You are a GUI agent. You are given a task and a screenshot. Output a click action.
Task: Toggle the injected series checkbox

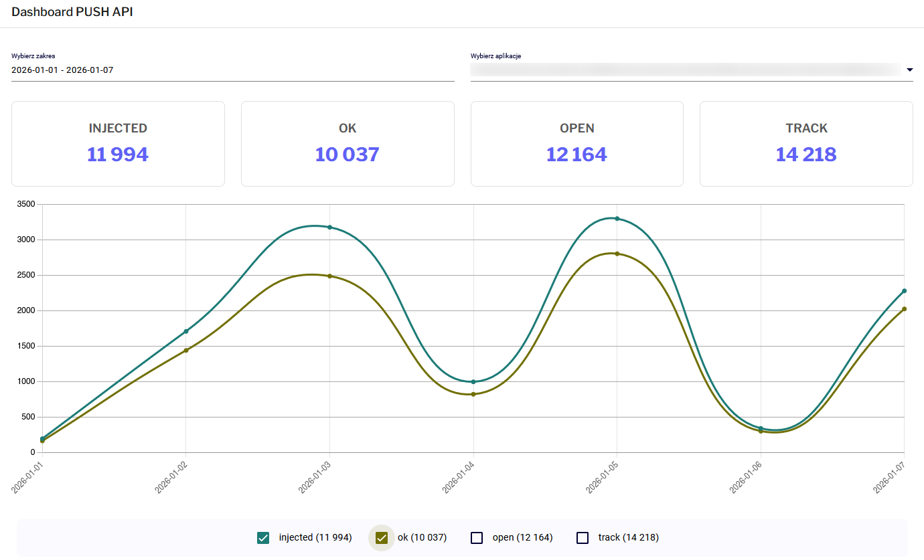coord(263,538)
